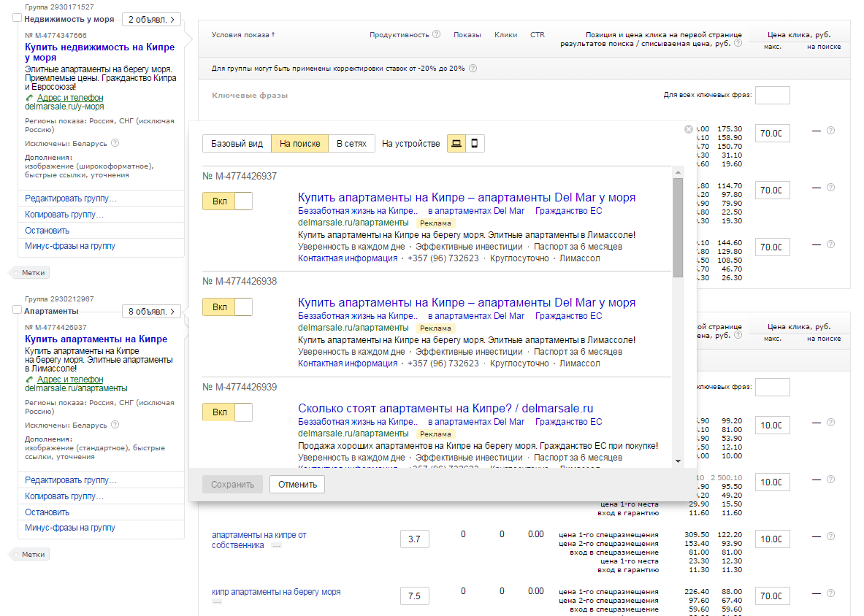Image resolution: width=864 pixels, height=616 pixels.
Task: Sort by Условия показа column
Action: (x=243, y=35)
